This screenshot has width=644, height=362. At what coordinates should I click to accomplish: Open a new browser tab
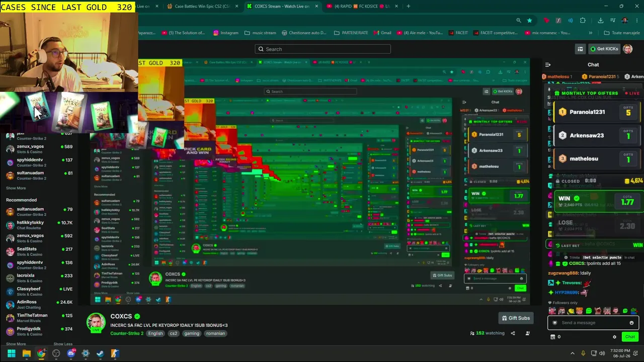[408, 6]
